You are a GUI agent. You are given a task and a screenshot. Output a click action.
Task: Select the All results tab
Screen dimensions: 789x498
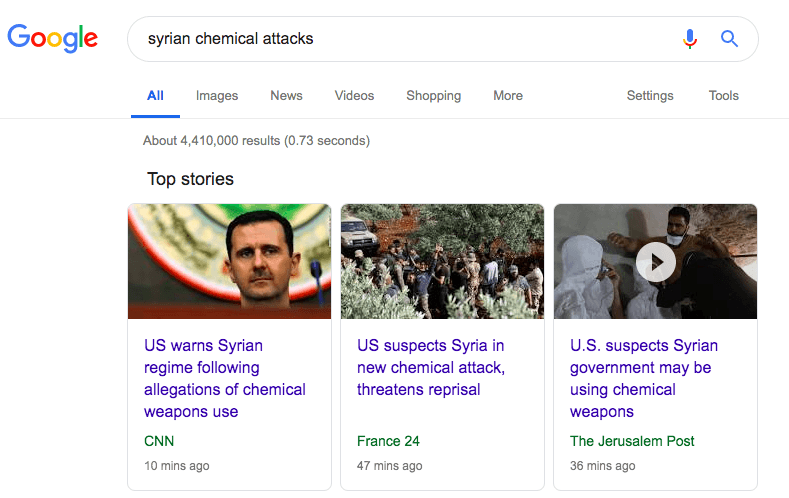pos(155,96)
